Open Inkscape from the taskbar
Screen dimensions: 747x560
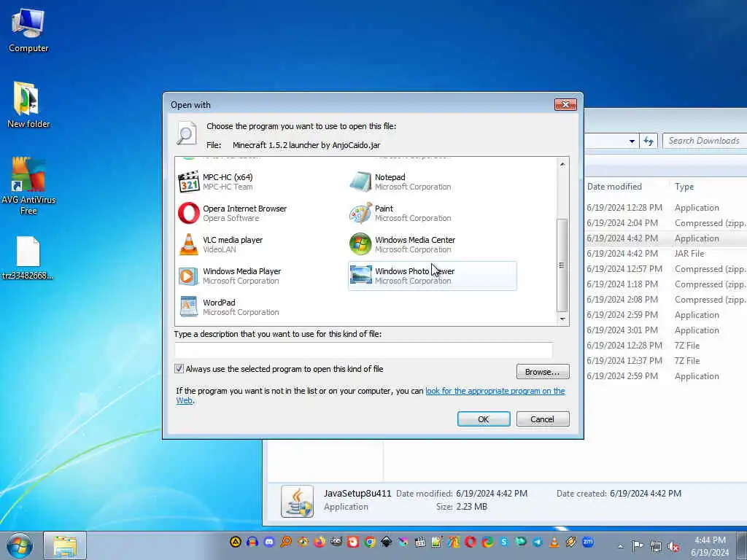pos(387,542)
